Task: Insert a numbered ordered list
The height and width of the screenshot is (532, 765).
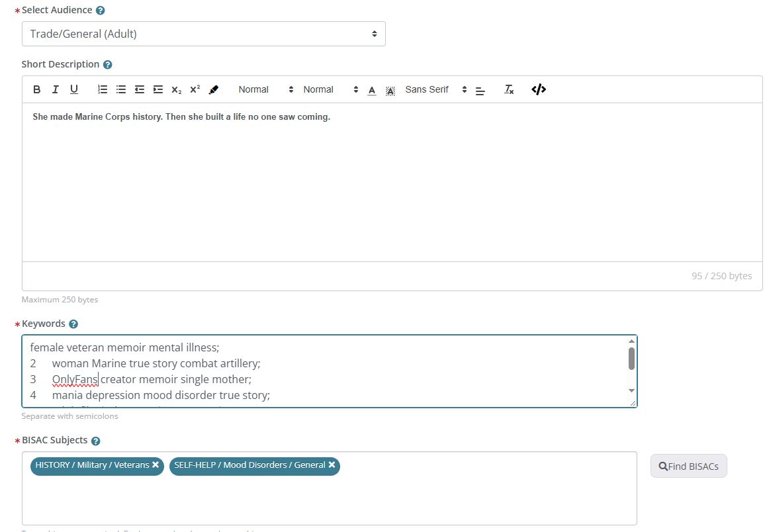Action: [103, 89]
